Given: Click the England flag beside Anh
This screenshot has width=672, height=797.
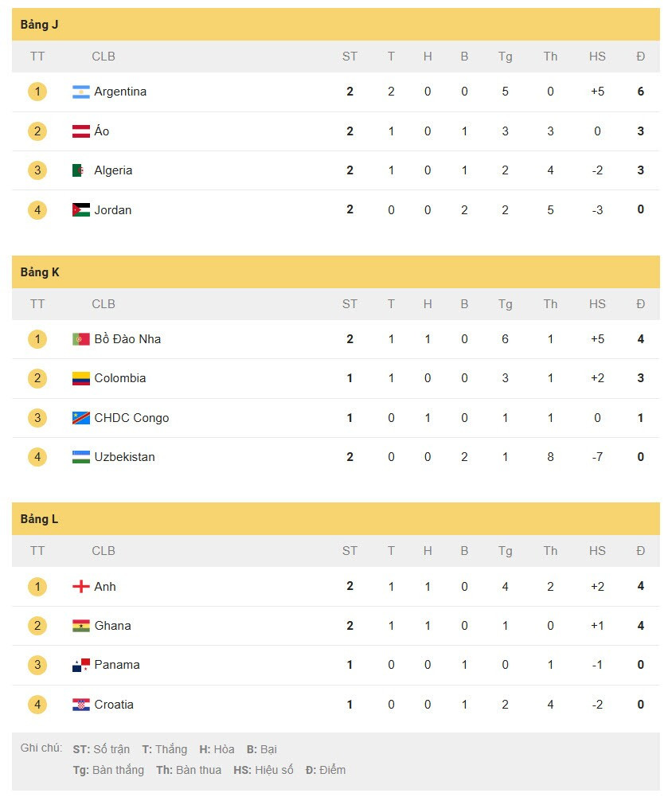Looking at the screenshot, I should pos(81,587).
